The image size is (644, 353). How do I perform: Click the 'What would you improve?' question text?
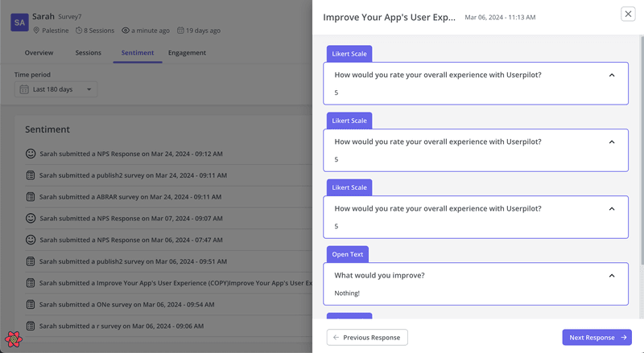click(x=379, y=276)
